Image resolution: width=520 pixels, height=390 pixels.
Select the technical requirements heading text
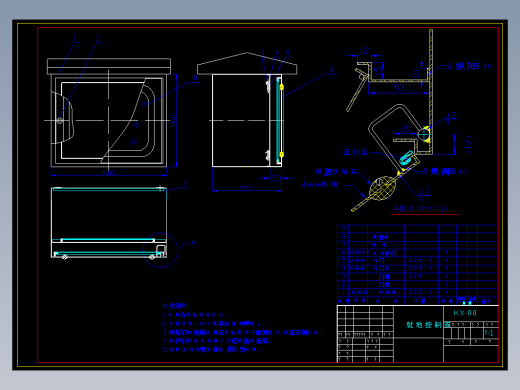(x=176, y=305)
